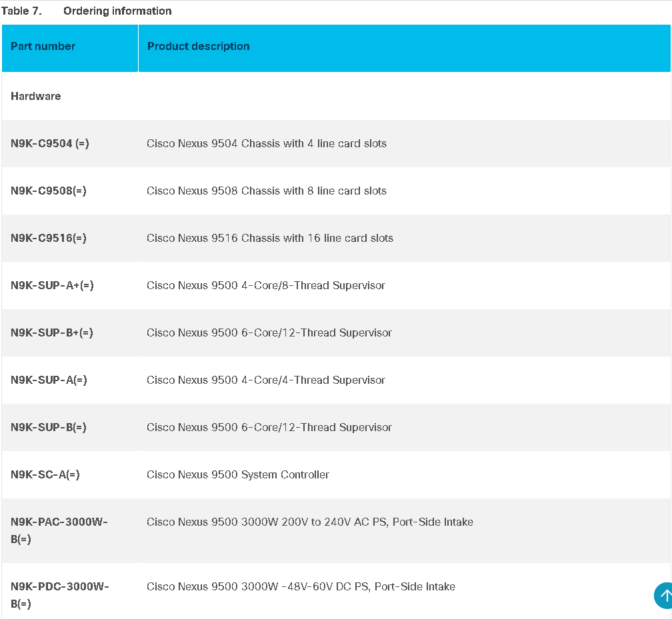Select part number N9K-PAC-3000W-B(=)
This screenshot has width=672, height=619.
(59, 530)
